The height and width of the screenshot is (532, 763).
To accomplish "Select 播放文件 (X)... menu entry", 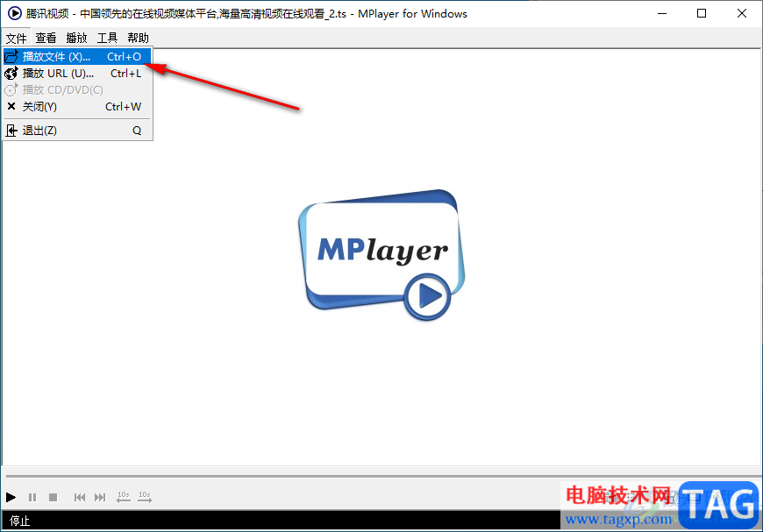I will pos(77,57).
